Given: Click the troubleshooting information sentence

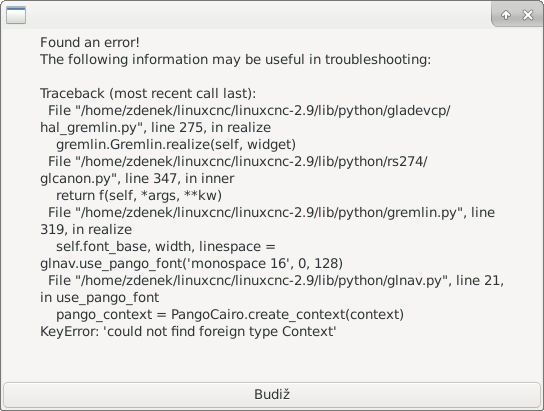Looking at the screenshot, I should coord(236,59).
